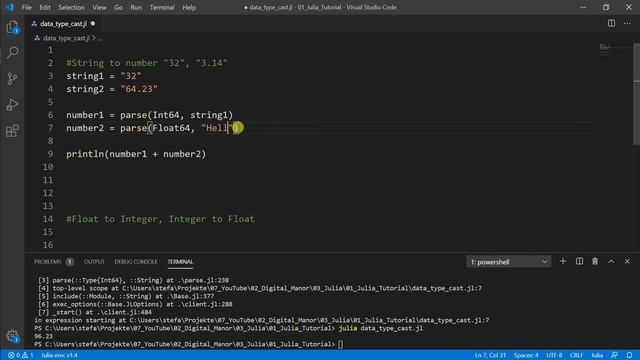Click the breadcrumb ellipsis after the file name

pos(100,38)
